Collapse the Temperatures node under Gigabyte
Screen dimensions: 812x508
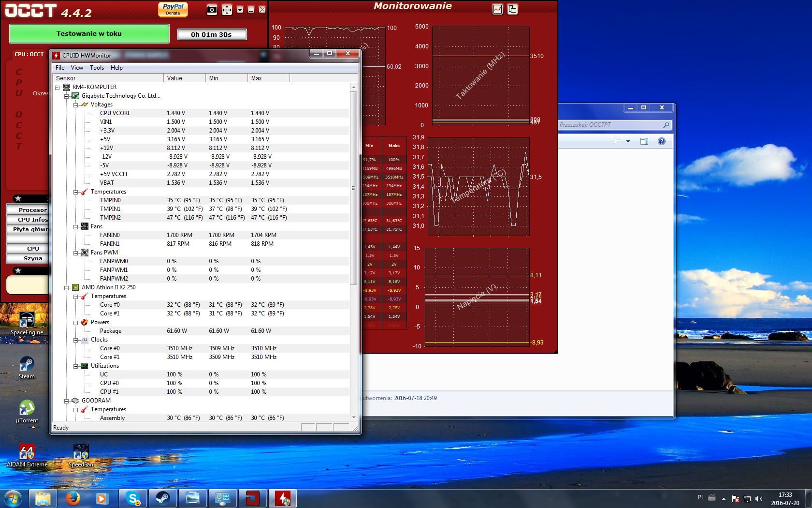pos(76,192)
